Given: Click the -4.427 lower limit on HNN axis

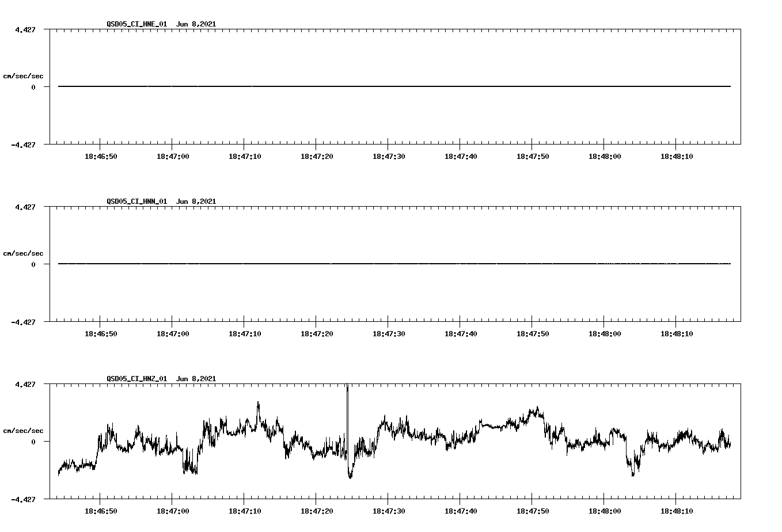Looking at the screenshot, I should point(23,322).
